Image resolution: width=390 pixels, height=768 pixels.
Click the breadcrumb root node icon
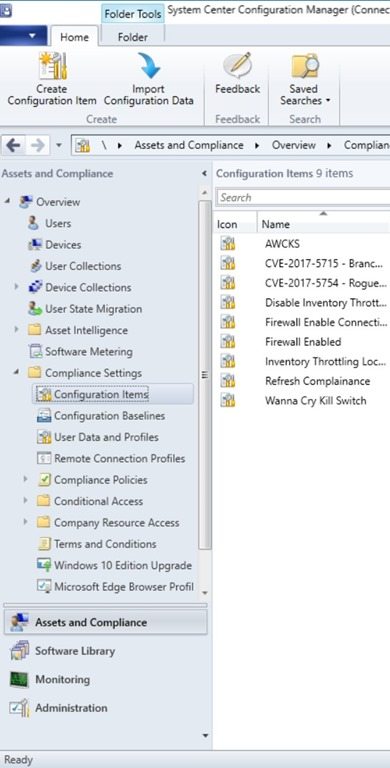(x=83, y=145)
